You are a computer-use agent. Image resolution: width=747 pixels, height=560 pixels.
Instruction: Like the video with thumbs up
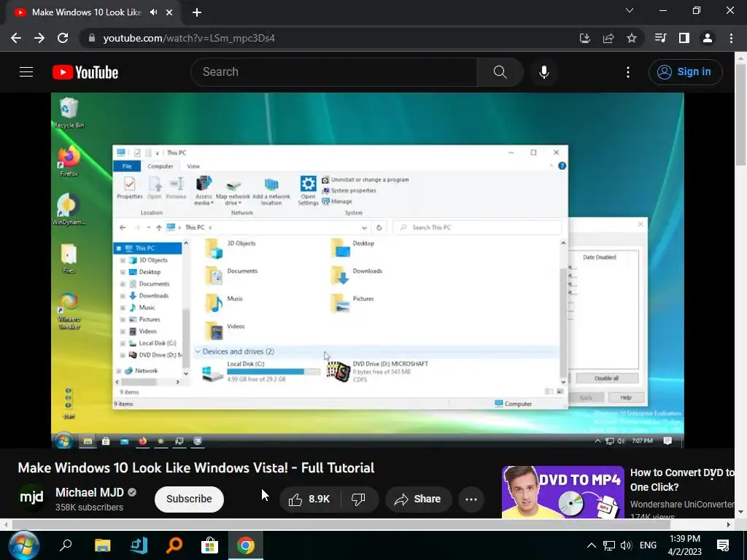[309, 499]
